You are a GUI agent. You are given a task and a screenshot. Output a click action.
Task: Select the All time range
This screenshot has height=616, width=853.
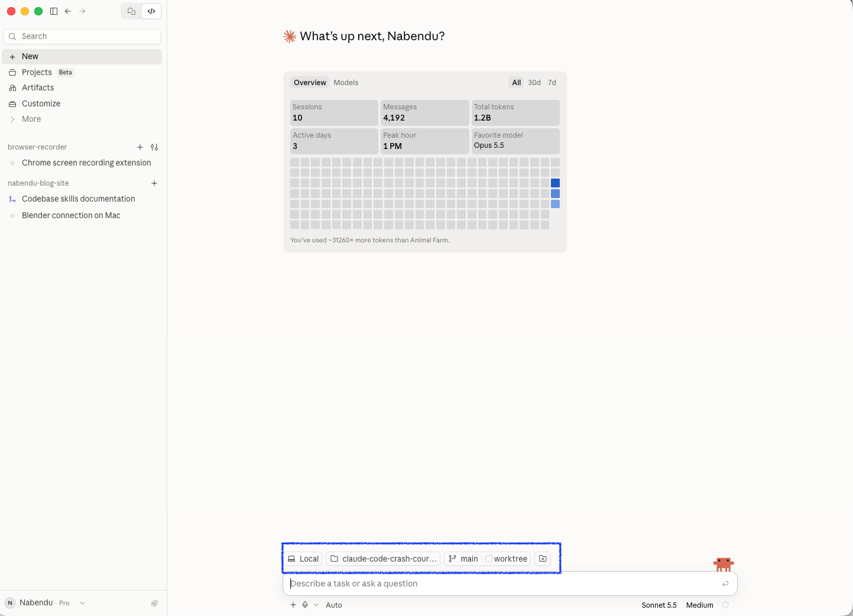(x=517, y=83)
